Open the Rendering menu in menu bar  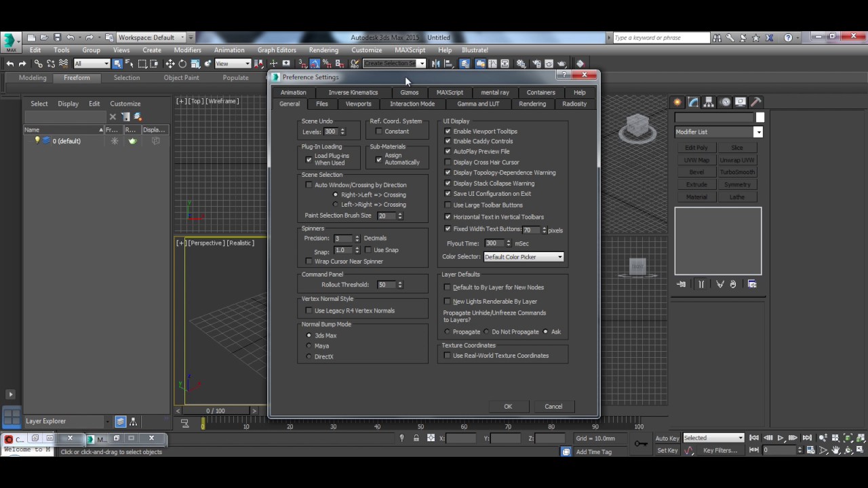(323, 50)
